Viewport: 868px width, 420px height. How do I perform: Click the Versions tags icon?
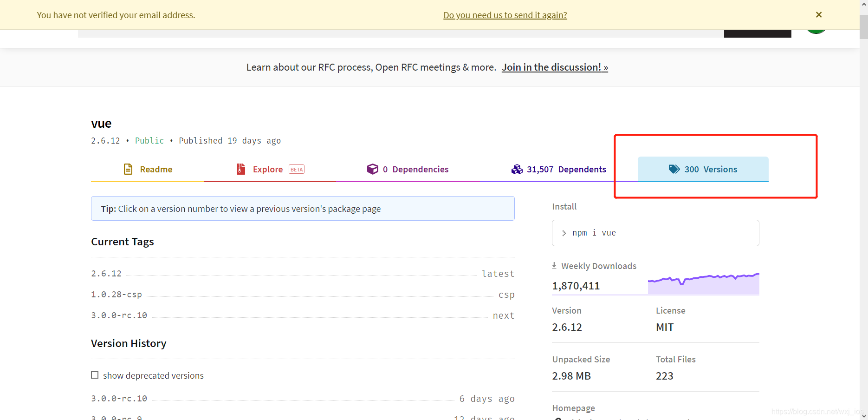(x=674, y=169)
